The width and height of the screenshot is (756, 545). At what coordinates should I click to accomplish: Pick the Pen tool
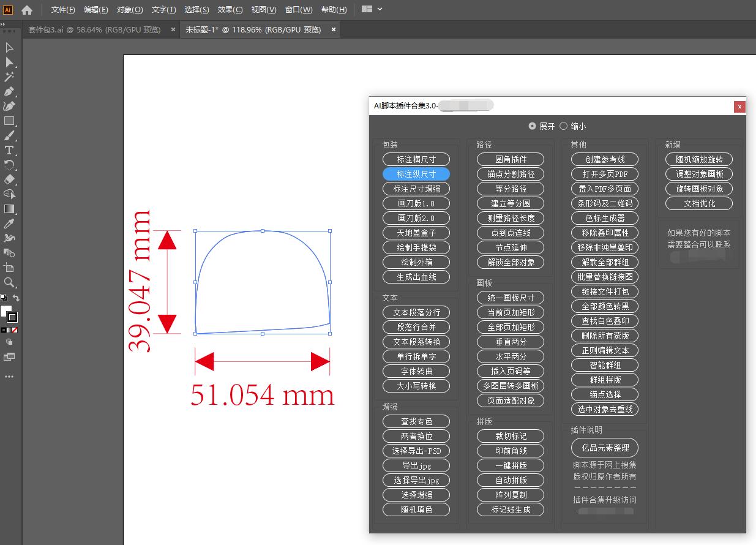click(x=9, y=92)
